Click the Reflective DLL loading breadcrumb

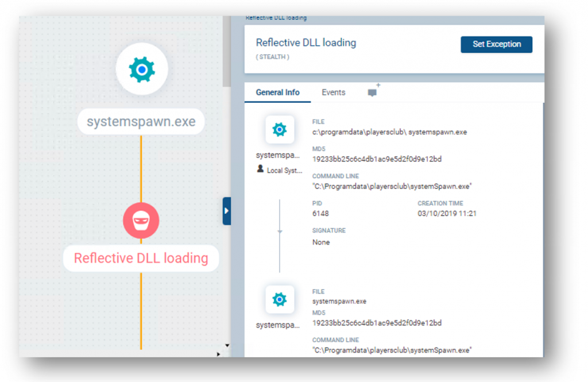click(276, 18)
